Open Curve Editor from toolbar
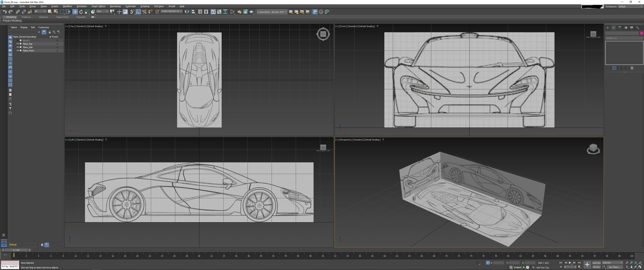This screenshot has height=270, width=644. pos(219,12)
